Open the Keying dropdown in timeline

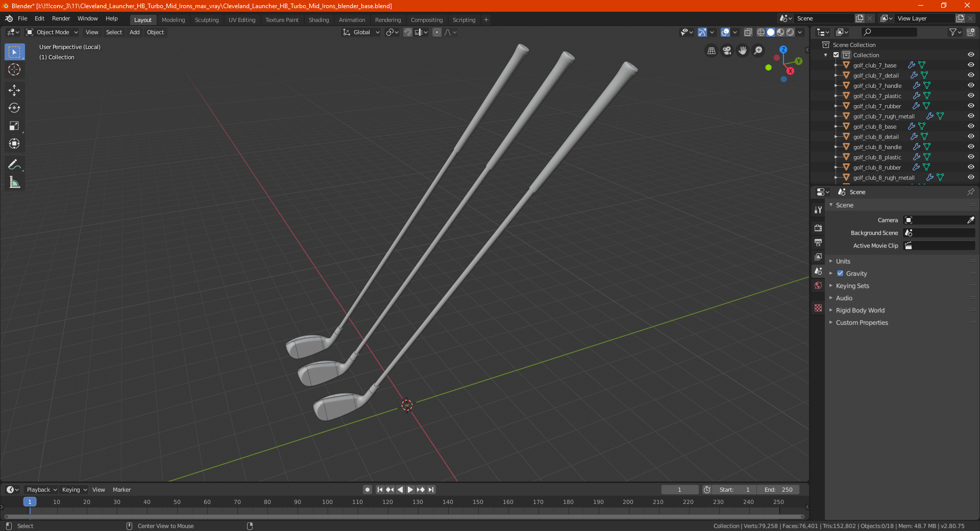[75, 490]
